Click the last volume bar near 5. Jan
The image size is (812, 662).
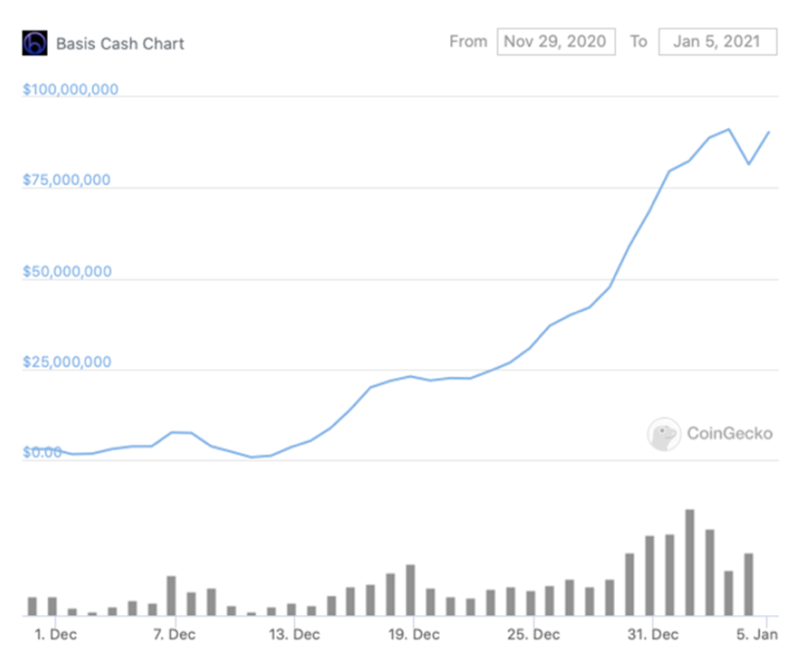[749, 584]
